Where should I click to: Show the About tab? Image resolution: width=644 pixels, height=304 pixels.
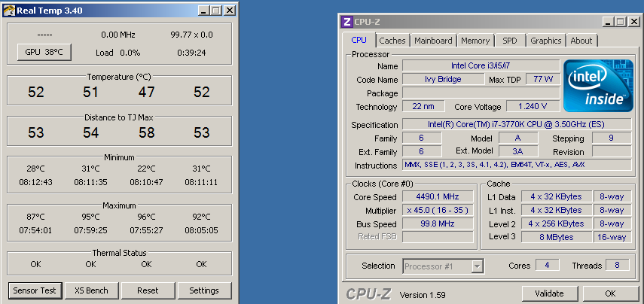[581, 41]
